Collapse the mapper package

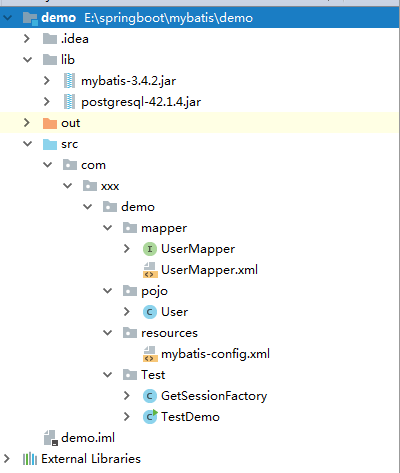108,228
